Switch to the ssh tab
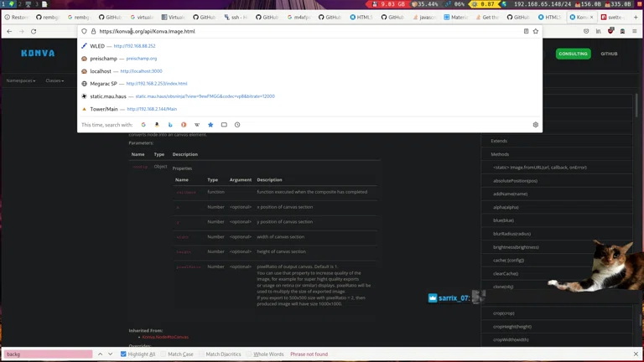Viewport: 644px width, 362px height. coord(236,18)
